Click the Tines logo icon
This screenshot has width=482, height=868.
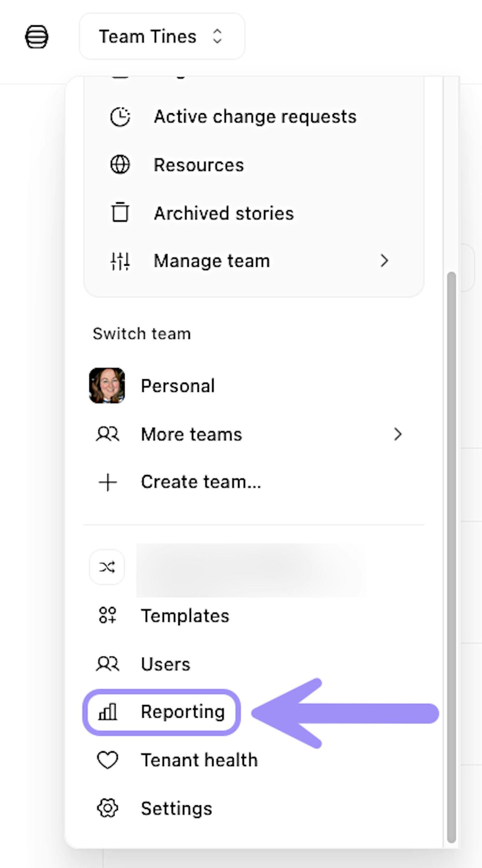click(36, 36)
